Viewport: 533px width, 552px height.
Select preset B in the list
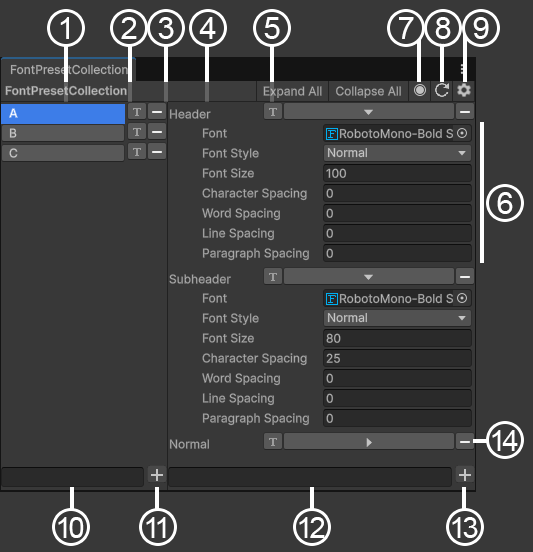63,133
